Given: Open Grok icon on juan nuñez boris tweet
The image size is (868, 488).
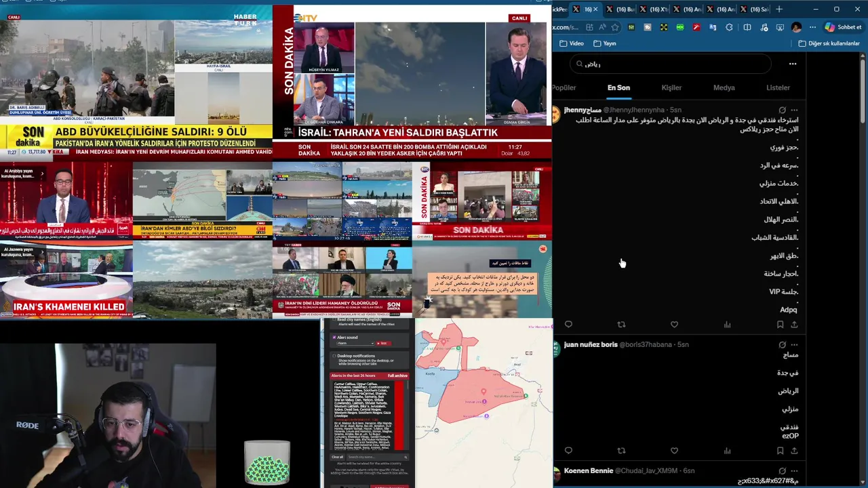Looking at the screenshot, I should tap(782, 344).
